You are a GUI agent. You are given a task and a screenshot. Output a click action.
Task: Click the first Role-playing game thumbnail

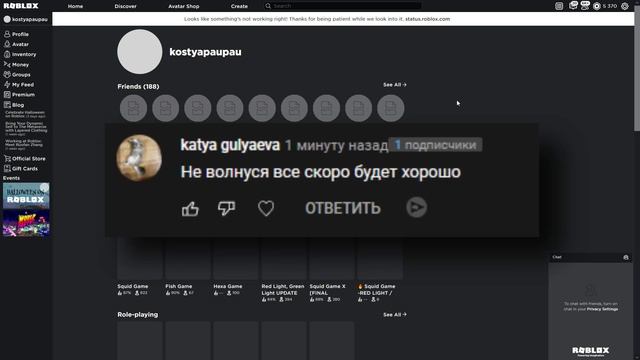[140, 341]
